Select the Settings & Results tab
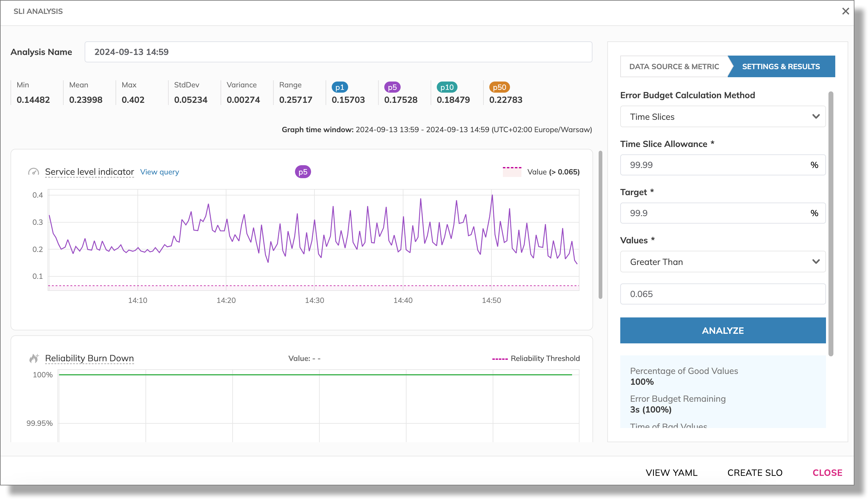This screenshot has height=499, width=868. point(781,66)
